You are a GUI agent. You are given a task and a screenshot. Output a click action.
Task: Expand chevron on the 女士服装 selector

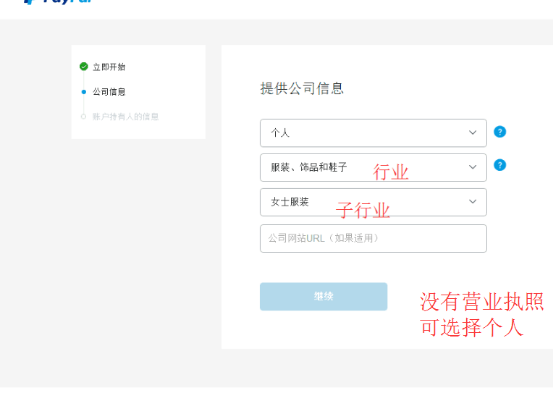472,201
